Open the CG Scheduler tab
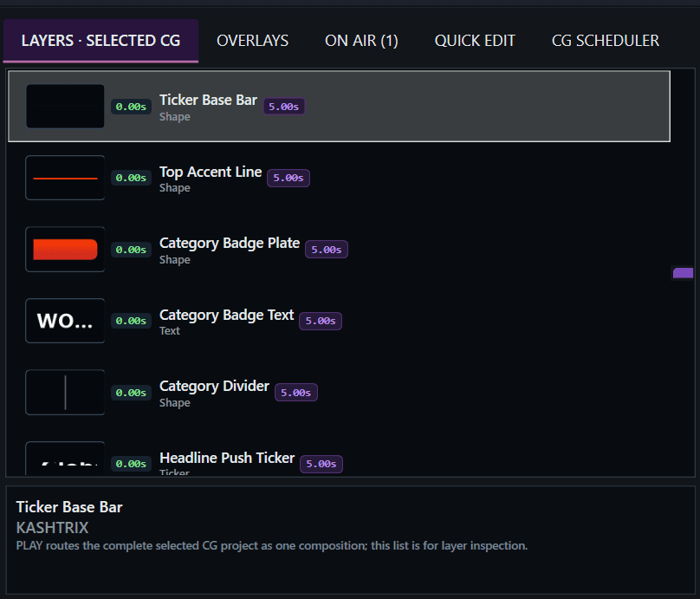This screenshot has width=700, height=599. point(605,41)
